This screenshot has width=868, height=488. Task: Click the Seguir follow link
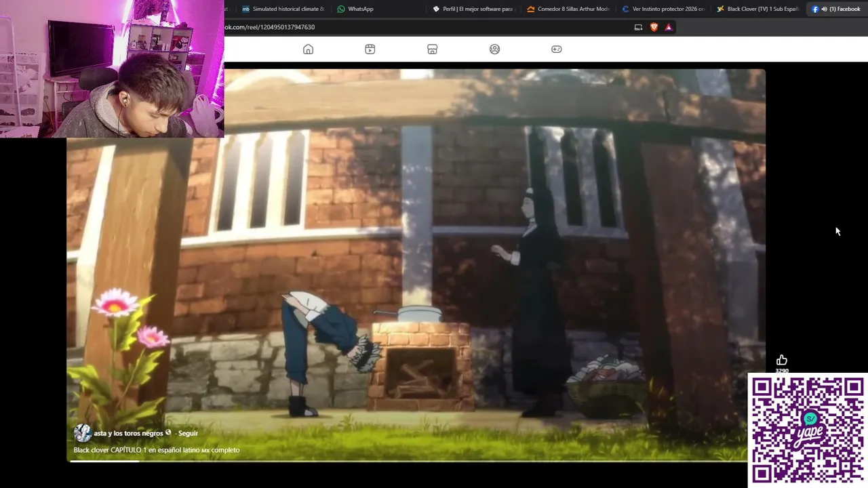[x=188, y=433]
